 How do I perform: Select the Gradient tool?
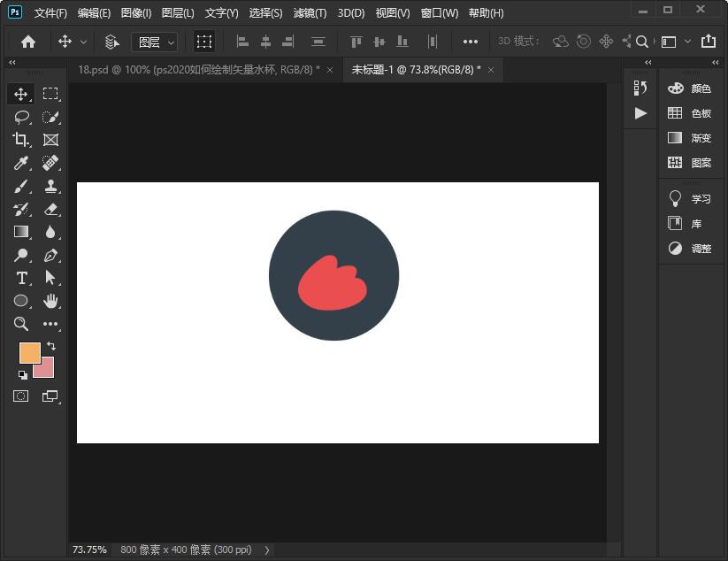(21, 232)
